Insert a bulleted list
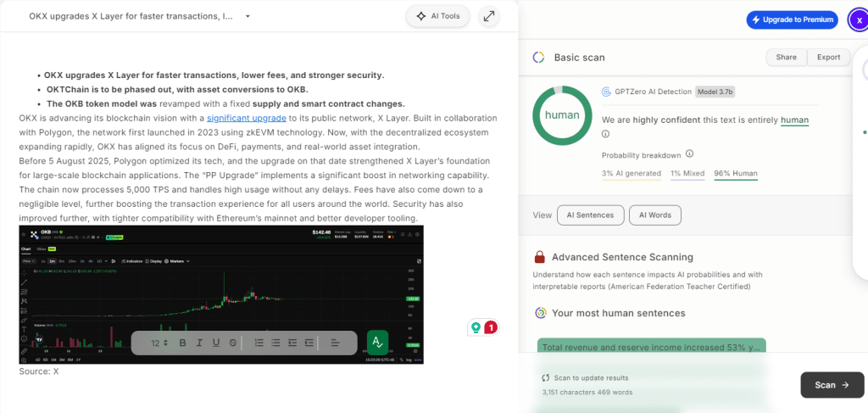 (x=275, y=343)
